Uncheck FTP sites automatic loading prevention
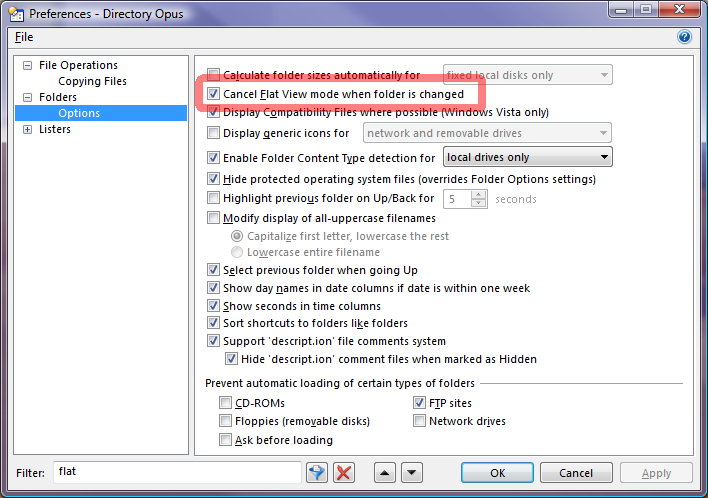The width and height of the screenshot is (708, 498). pos(421,403)
